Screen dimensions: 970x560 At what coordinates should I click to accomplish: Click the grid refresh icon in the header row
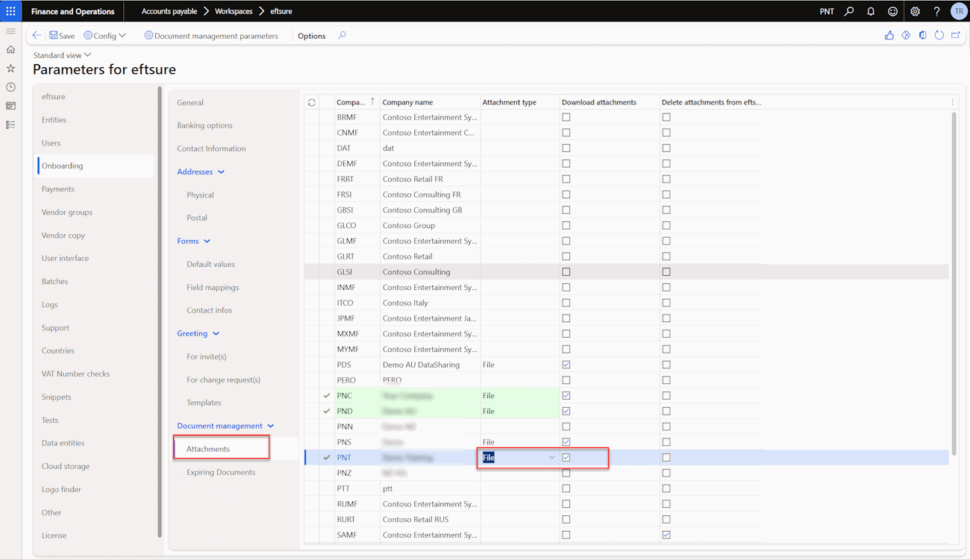pyautogui.click(x=312, y=102)
